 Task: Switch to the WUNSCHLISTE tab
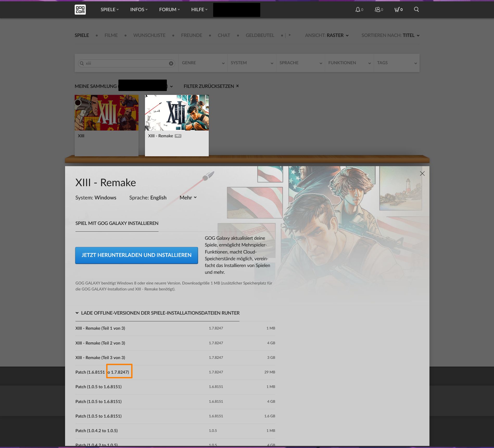point(149,35)
